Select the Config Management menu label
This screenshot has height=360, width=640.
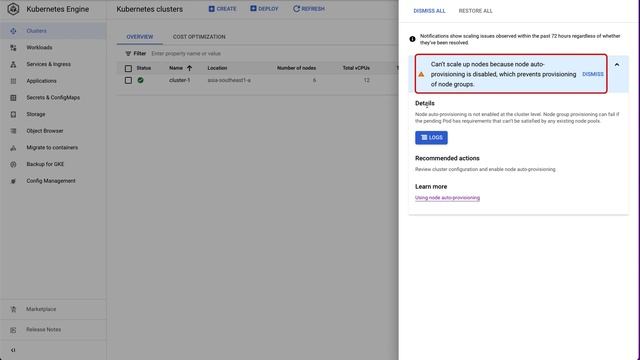[51, 181]
